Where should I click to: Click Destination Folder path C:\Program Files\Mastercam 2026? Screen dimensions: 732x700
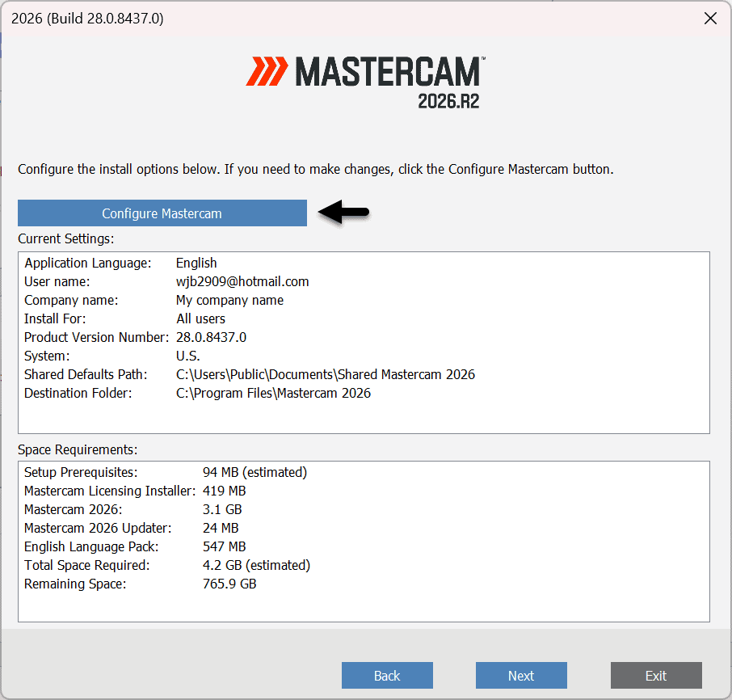pos(273,393)
